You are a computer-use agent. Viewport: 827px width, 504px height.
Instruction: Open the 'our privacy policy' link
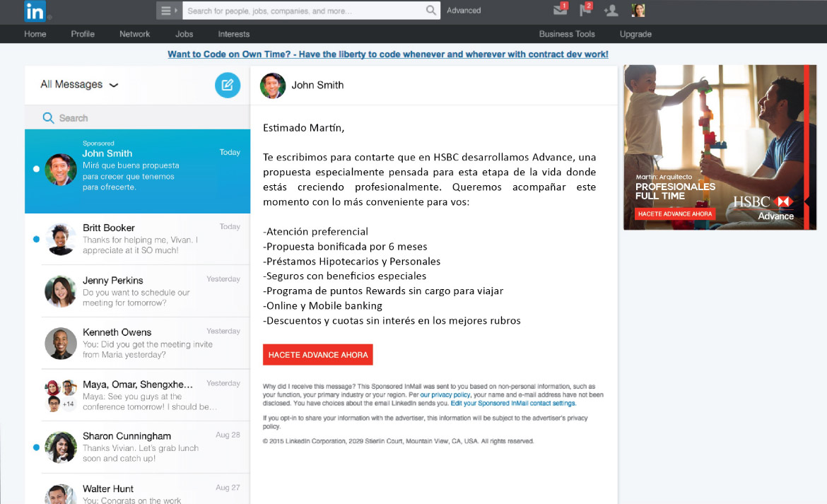point(445,395)
